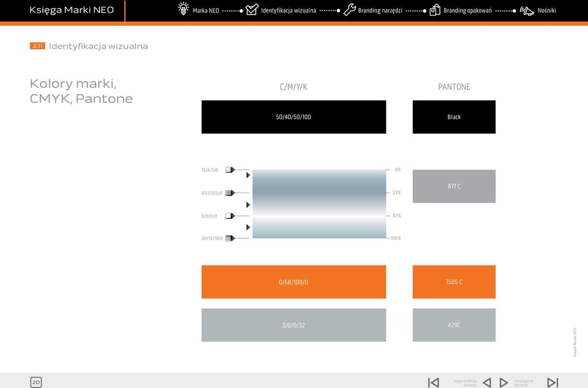
Task: Jump to first page icon
Action: (x=434, y=382)
